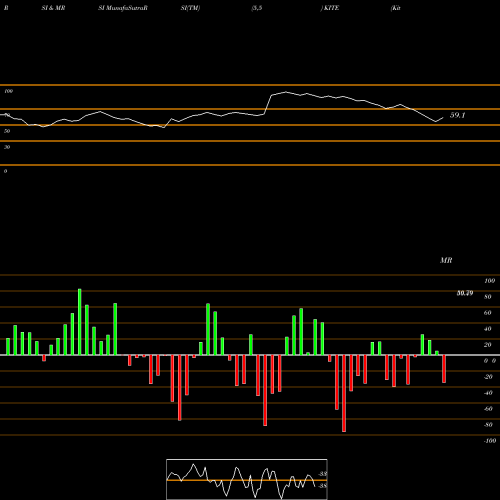Click the 50.79 value label

(465, 293)
